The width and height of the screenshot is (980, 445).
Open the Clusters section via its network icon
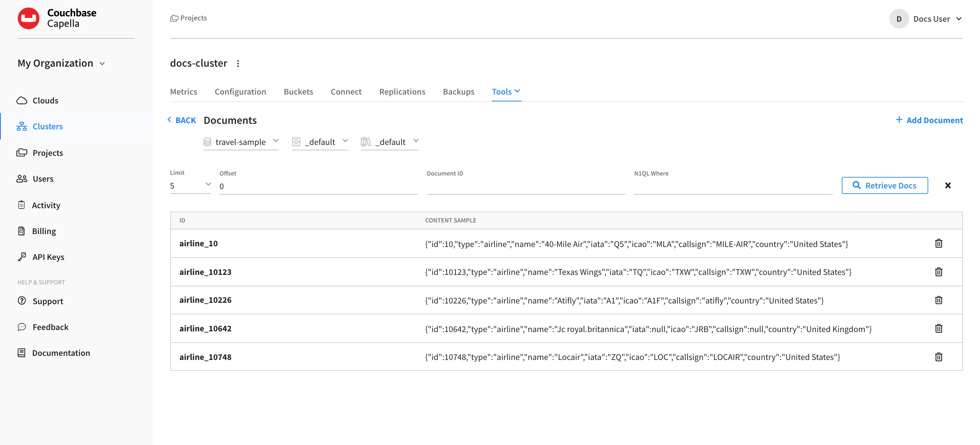click(22, 126)
